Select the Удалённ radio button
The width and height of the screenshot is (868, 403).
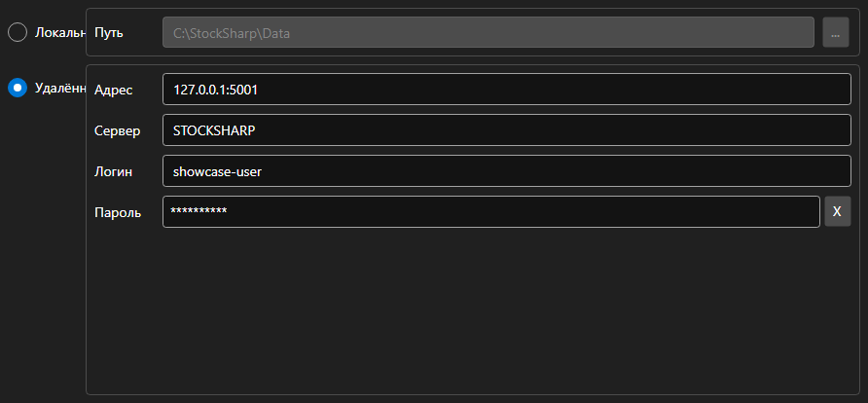(x=18, y=88)
